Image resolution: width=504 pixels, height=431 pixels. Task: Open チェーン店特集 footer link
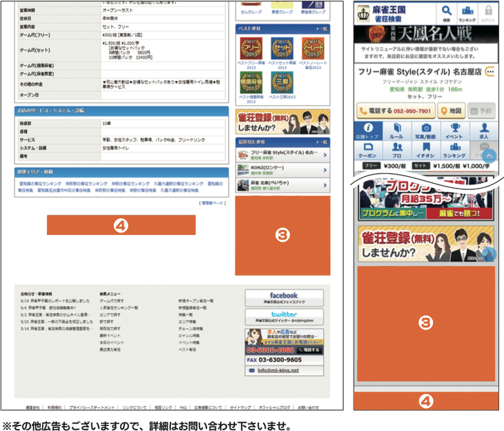(x=191, y=329)
